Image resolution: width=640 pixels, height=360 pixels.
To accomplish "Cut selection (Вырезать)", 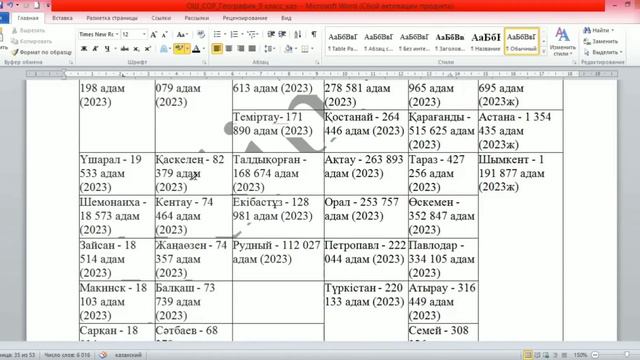I will coord(28,31).
